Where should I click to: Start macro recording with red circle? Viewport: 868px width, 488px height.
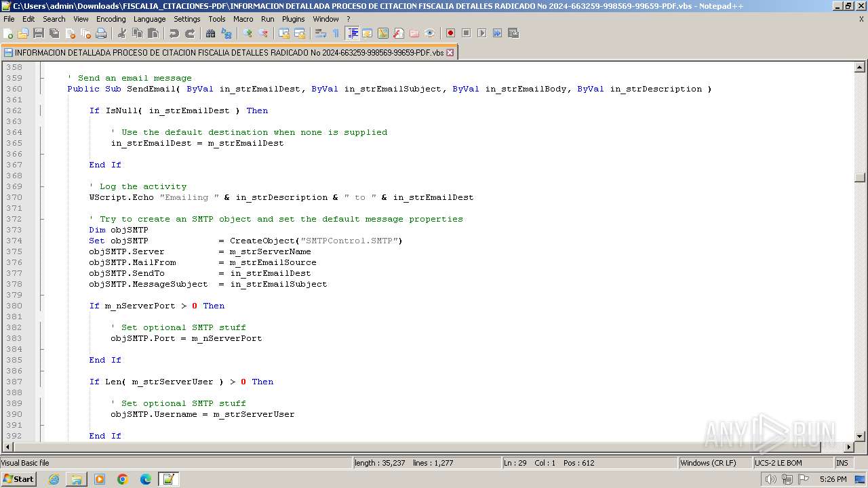450,33
